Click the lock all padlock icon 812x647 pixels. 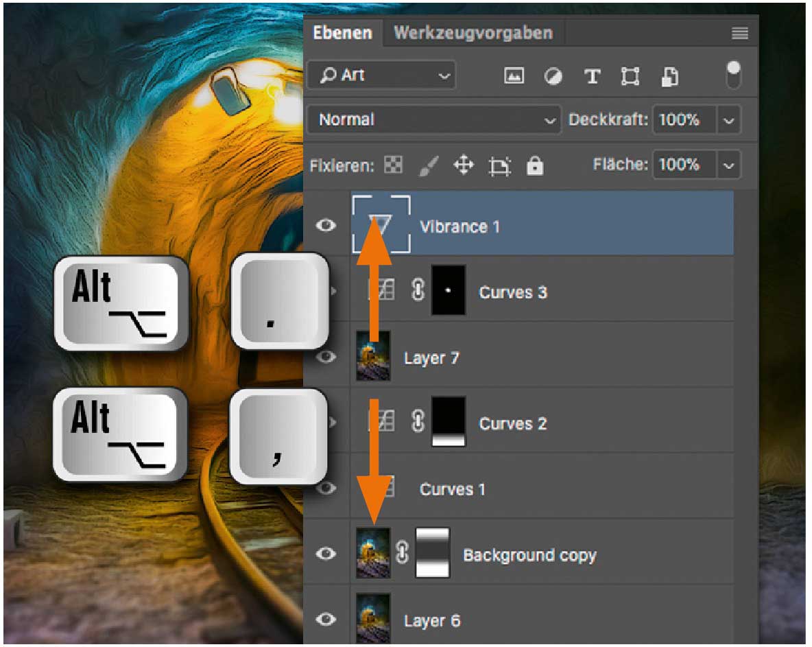pyautogui.click(x=534, y=165)
